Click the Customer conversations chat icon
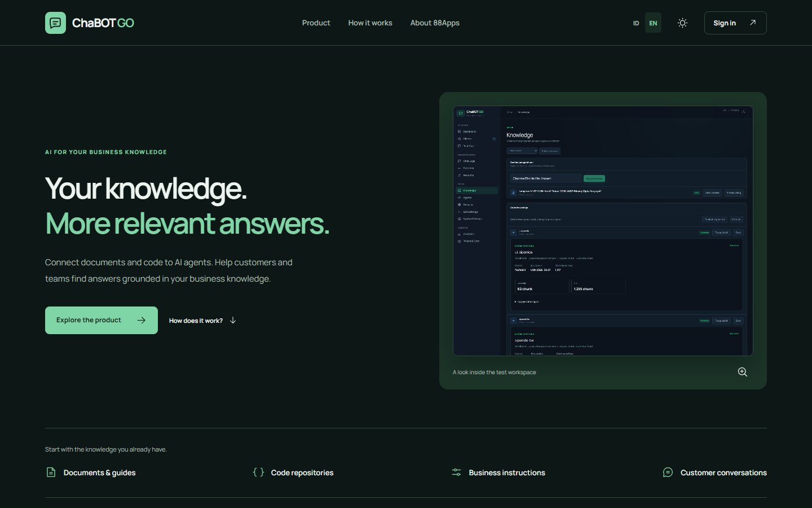812x508 pixels. tap(668, 472)
